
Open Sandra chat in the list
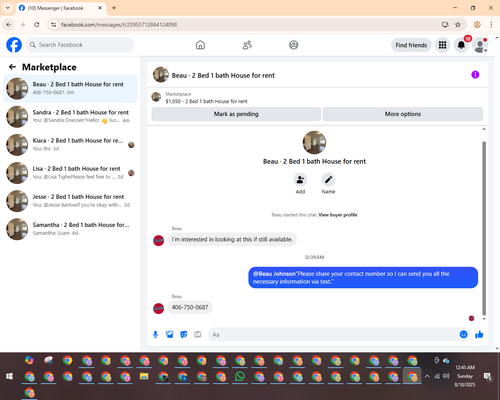pyautogui.click(x=70, y=116)
